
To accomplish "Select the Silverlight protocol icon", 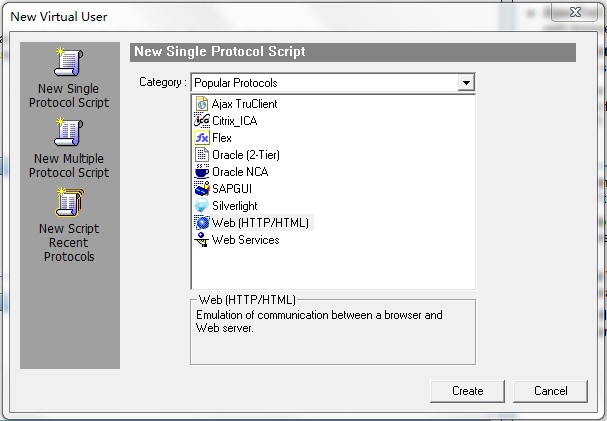I will [x=202, y=206].
